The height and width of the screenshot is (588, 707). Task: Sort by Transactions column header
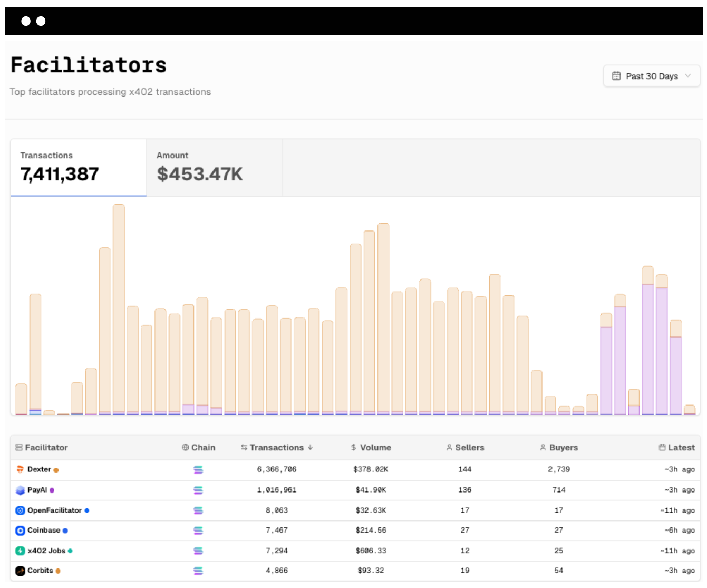[x=277, y=447]
